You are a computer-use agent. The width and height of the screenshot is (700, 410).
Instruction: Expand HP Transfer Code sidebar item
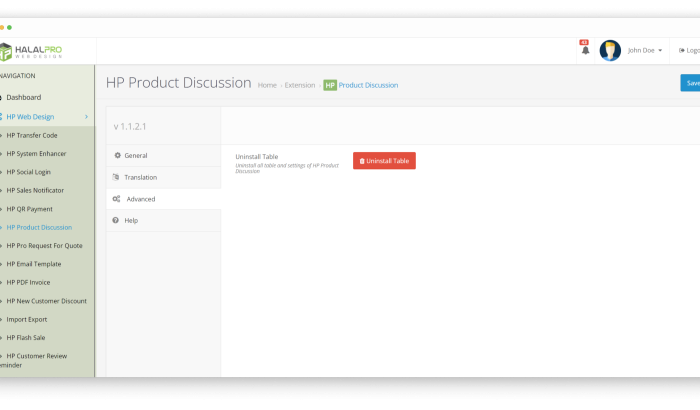tap(32, 135)
